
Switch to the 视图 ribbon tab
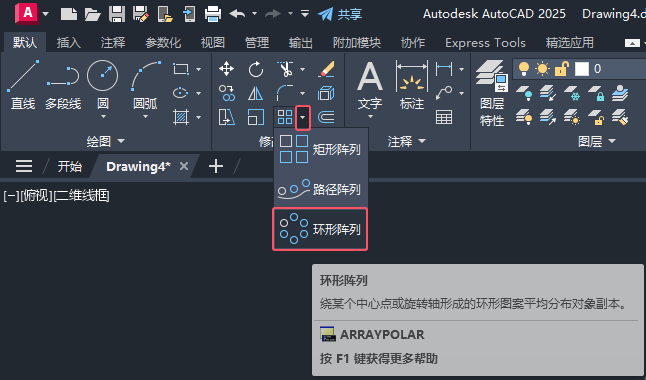(x=213, y=42)
